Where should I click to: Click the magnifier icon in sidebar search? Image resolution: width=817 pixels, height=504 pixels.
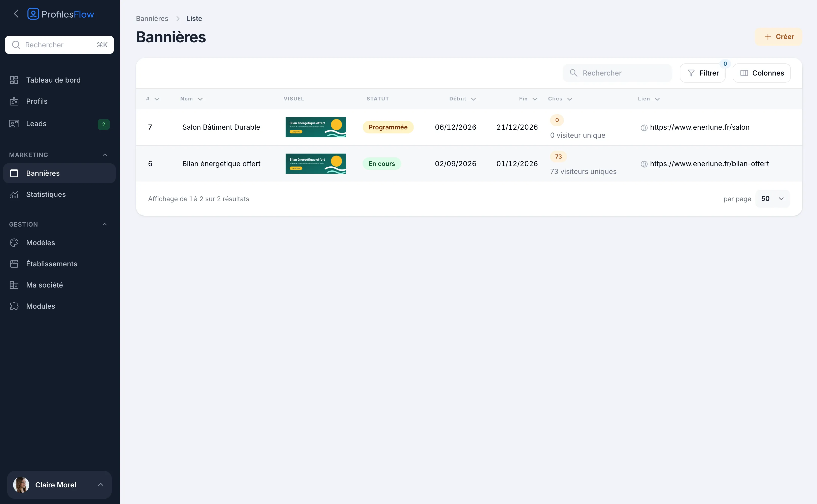(16, 45)
